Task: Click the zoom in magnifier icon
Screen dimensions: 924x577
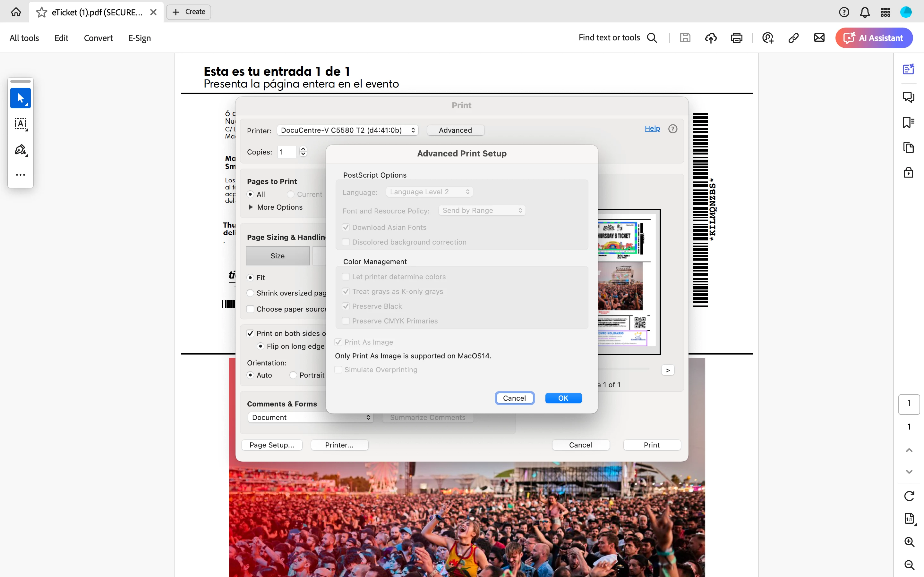Action: 909,542
